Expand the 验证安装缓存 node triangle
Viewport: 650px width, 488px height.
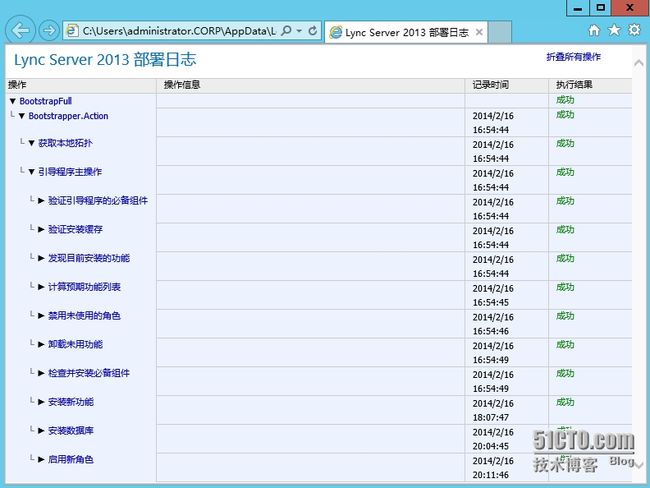pos(41,229)
